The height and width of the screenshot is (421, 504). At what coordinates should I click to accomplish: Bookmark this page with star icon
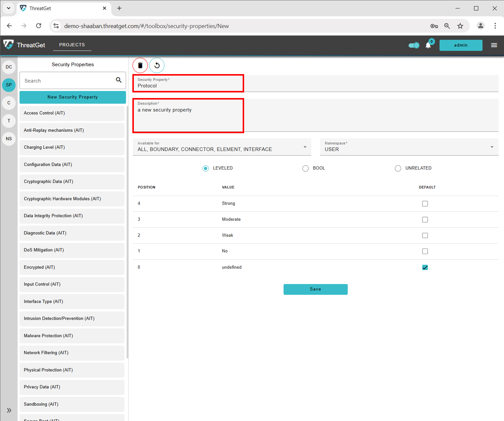coord(460,26)
